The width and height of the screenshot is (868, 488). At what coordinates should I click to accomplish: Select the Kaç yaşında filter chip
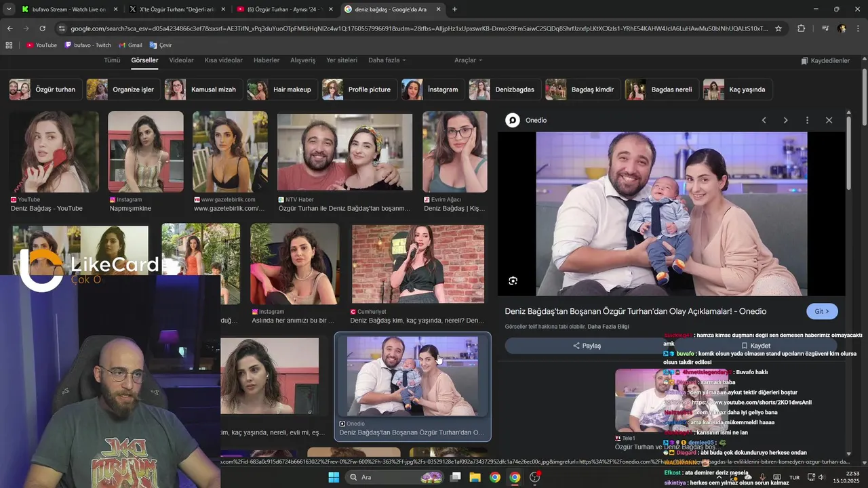coord(737,89)
